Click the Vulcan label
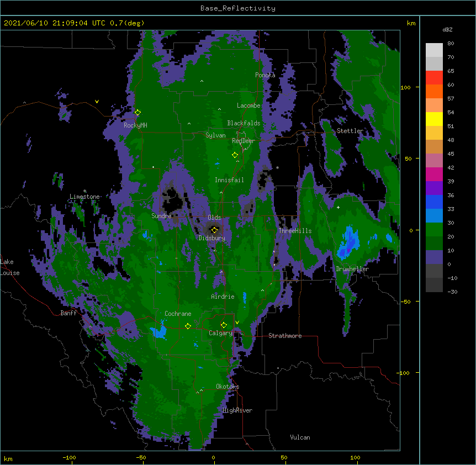Viewport: 476px width, 465px height. click(300, 437)
